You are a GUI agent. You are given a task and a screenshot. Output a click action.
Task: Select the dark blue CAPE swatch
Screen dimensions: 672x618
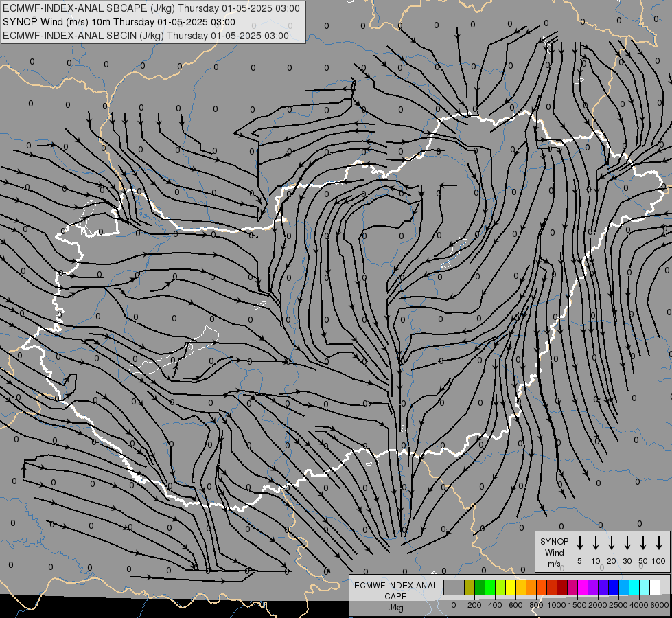[613, 587]
